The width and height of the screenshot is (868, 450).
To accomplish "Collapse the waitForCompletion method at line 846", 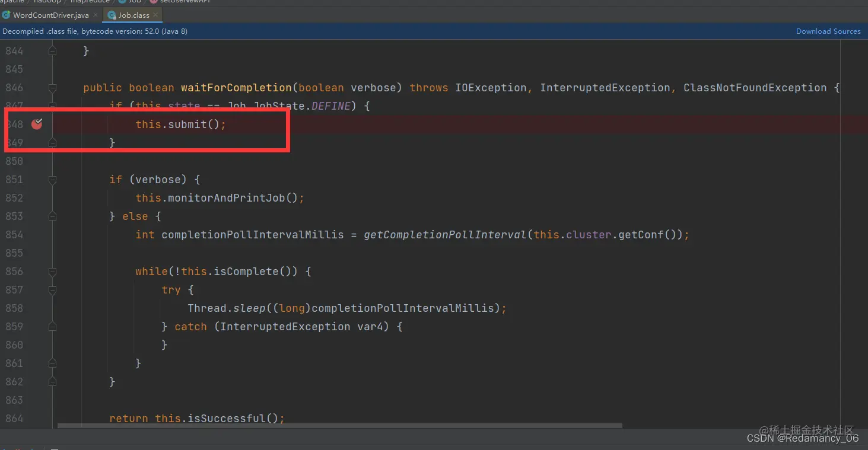I will [52, 88].
